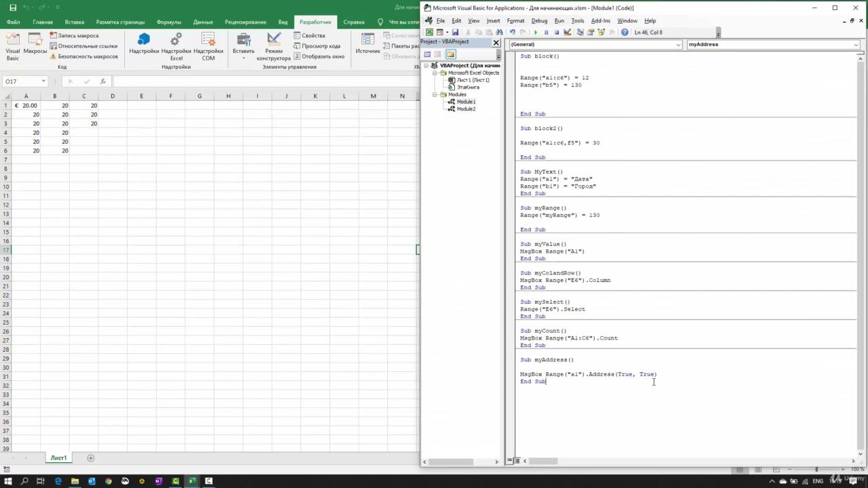
Task: Open Безопасность макросов settings
Action: point(83,56)
